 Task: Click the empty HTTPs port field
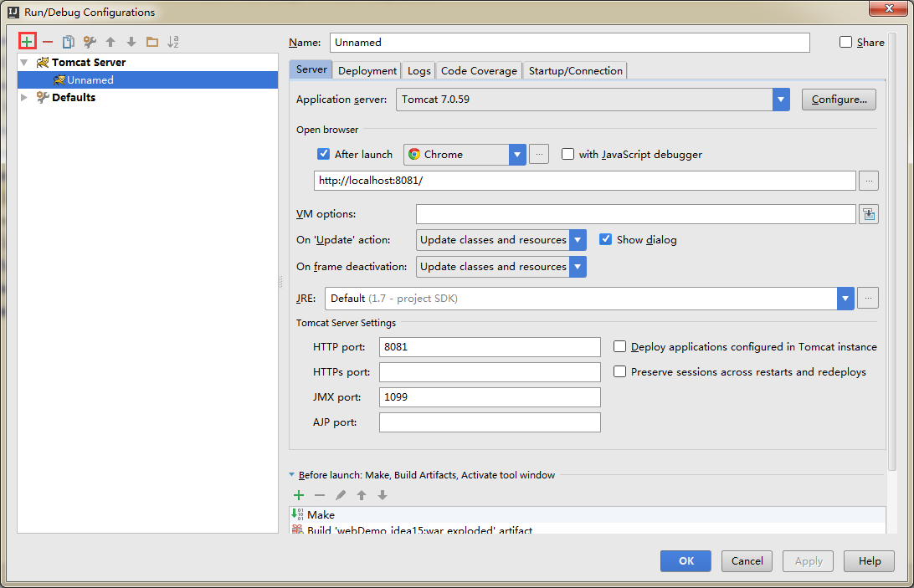(x=490, y=372)
